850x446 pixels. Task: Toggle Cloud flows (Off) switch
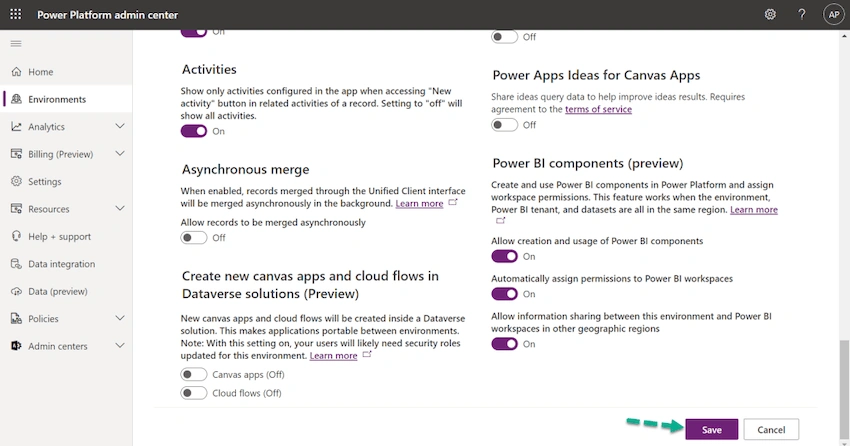[x=194, y=393]
